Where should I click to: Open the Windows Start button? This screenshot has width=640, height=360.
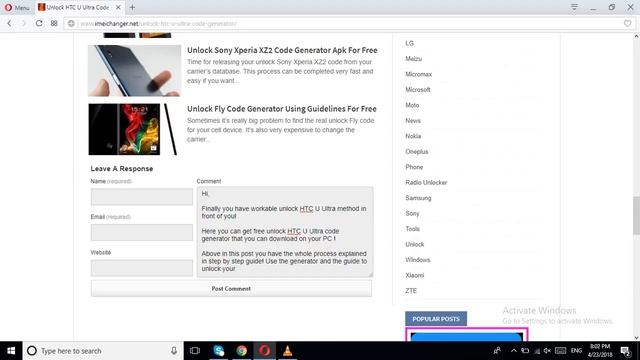pos(11,351)
